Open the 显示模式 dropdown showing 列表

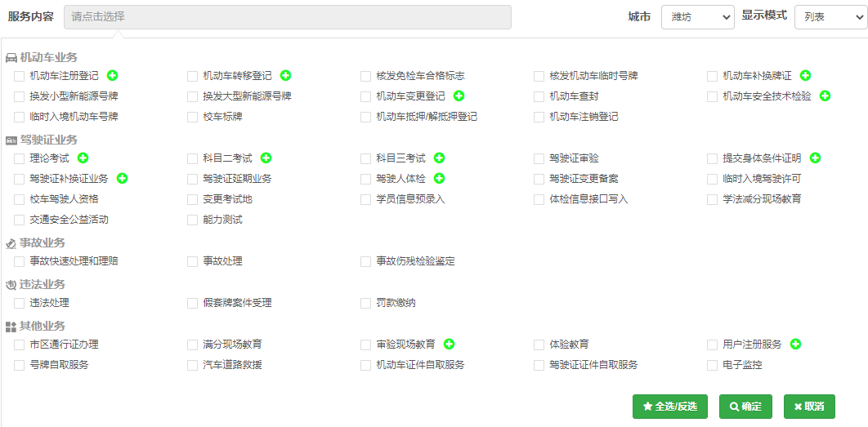(830, 16)
